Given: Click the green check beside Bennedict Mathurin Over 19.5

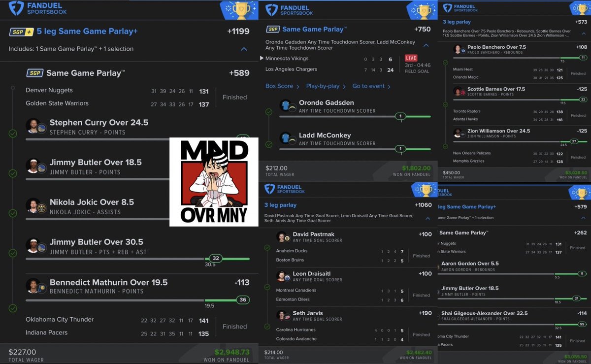Looking at the screenshot, I should pyautogui.click(x=13, y=308).
